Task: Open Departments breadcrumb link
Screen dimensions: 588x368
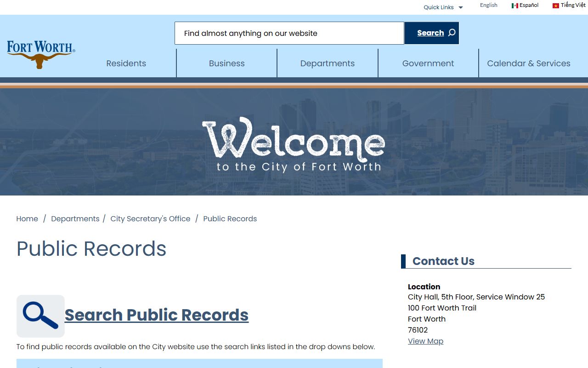Action: click(x=75, y=219)
